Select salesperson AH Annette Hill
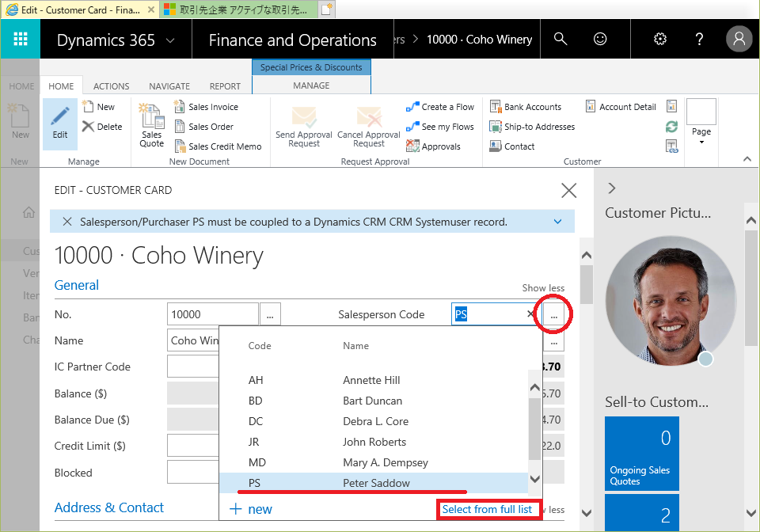Image resolution: width=760 pixels, height=532 pixels. click(x=373, y=380)
